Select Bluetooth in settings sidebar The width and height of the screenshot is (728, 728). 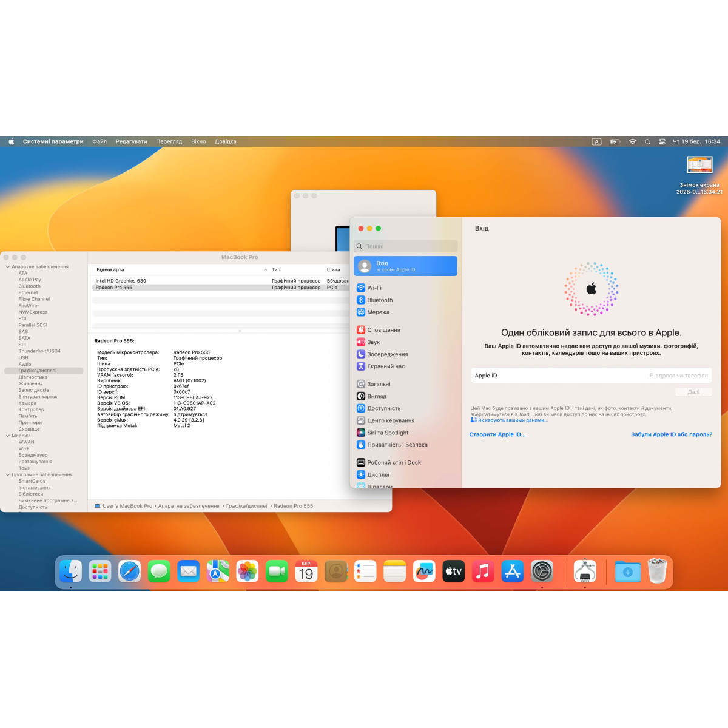(x=405, y=300)
